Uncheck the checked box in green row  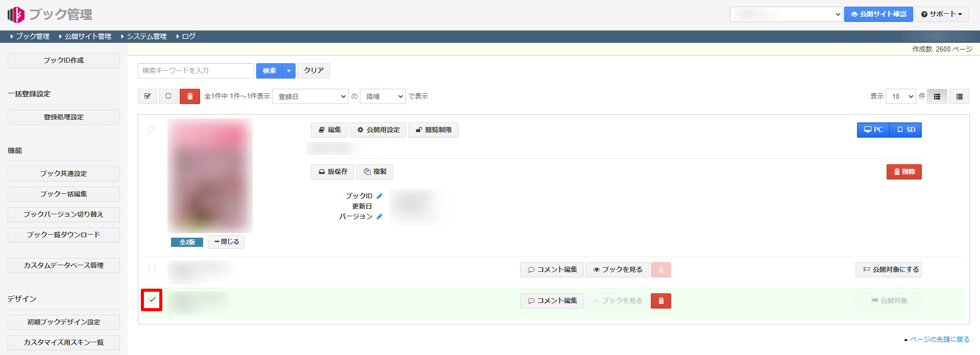point(152,300)
